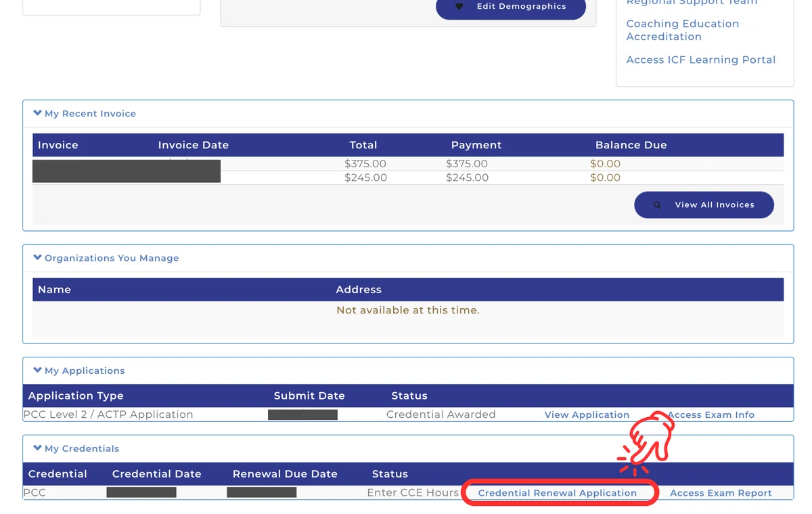Screen dimensions: 812x514
Task: Select the $375.00 total cell
Action: [365, 164]
